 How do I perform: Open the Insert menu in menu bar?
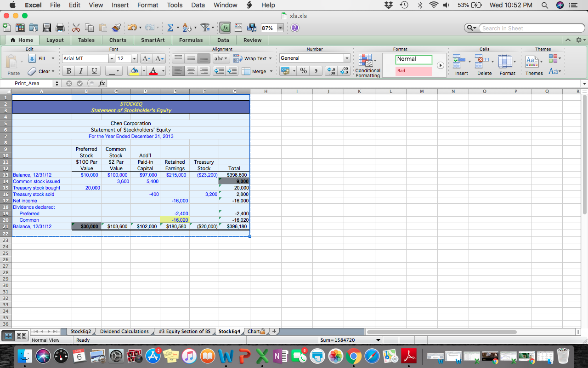(x=120, y=5)
